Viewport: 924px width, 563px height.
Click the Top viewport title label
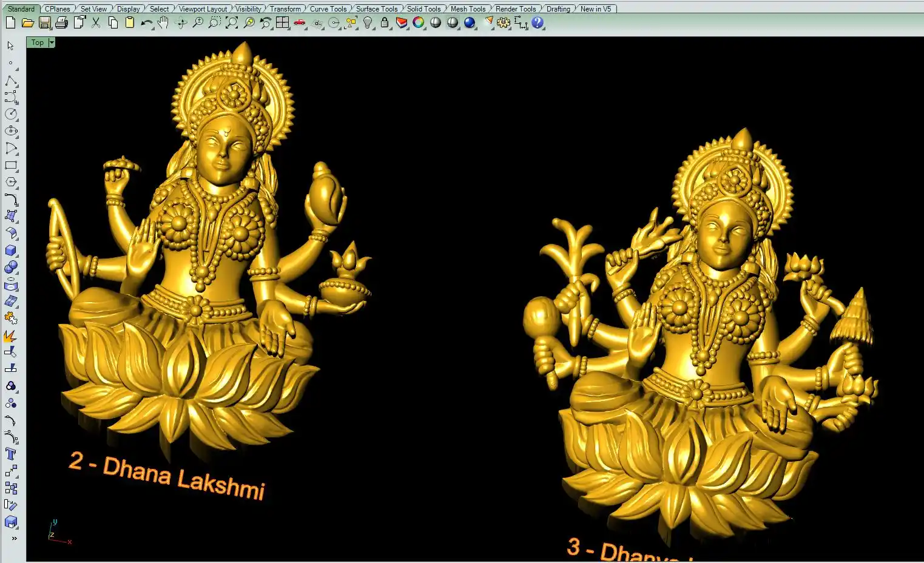[x=38, y=42]
